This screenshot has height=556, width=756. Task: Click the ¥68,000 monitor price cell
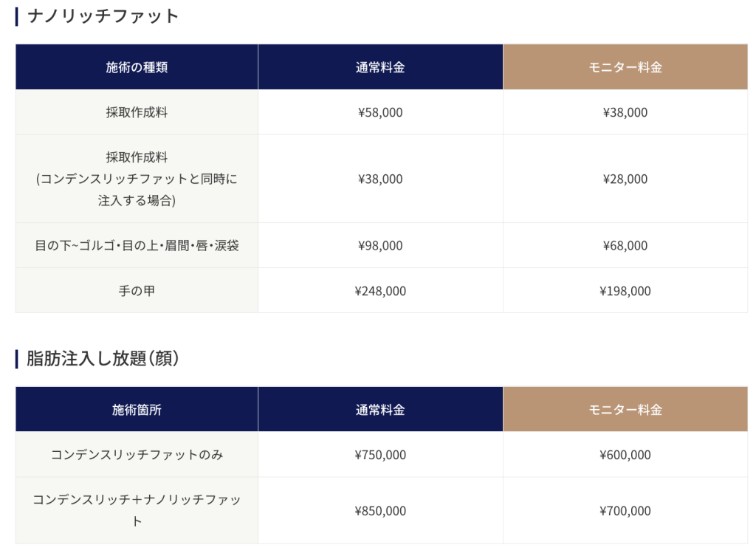(625, 245)
